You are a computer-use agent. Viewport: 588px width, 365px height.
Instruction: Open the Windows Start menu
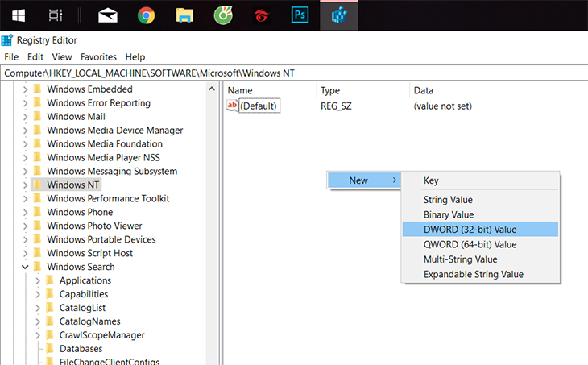pos(19,15)
